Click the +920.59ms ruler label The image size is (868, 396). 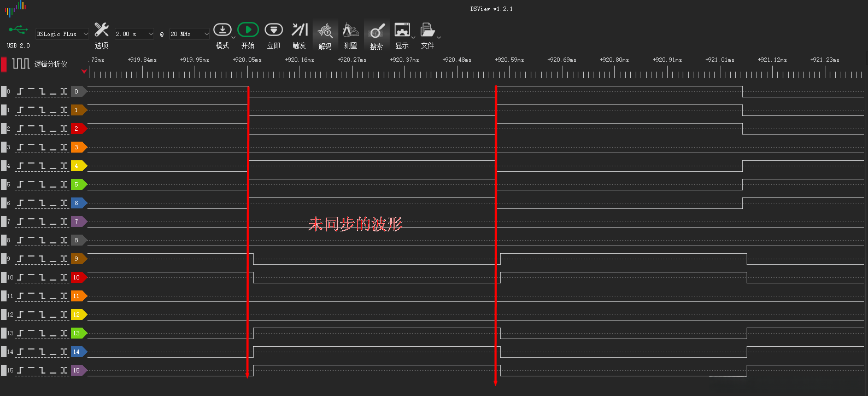pyautogui.click(x=509, y=60)
